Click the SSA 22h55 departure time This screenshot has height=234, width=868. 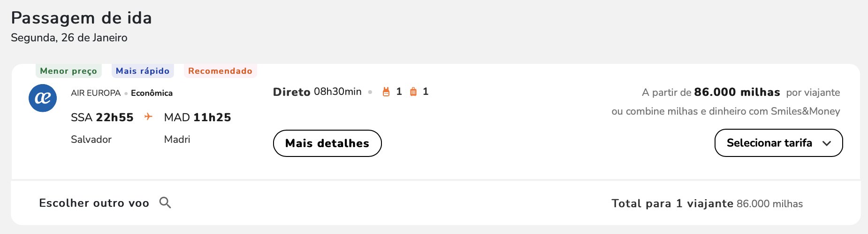(102, 117)
